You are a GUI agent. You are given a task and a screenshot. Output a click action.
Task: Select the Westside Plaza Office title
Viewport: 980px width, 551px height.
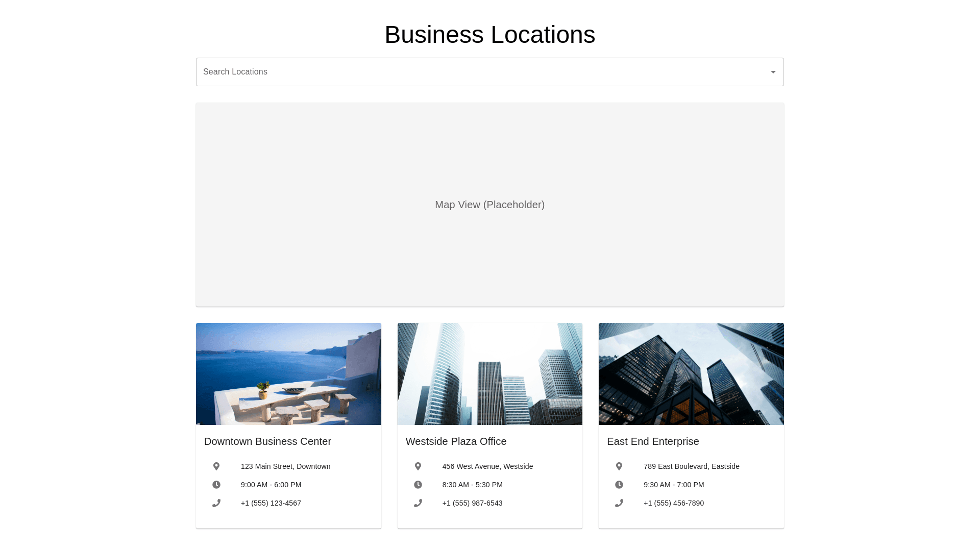tap(456, 441)
